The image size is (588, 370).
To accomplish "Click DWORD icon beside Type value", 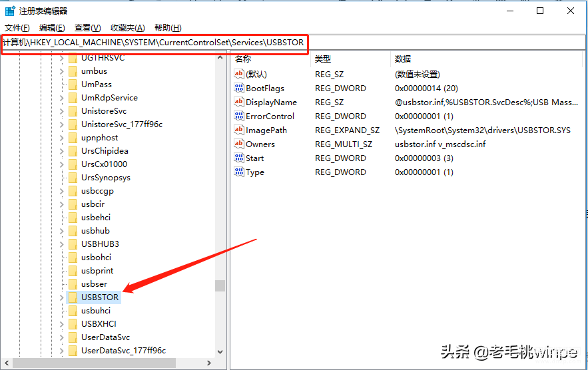I will pos(239,172).
